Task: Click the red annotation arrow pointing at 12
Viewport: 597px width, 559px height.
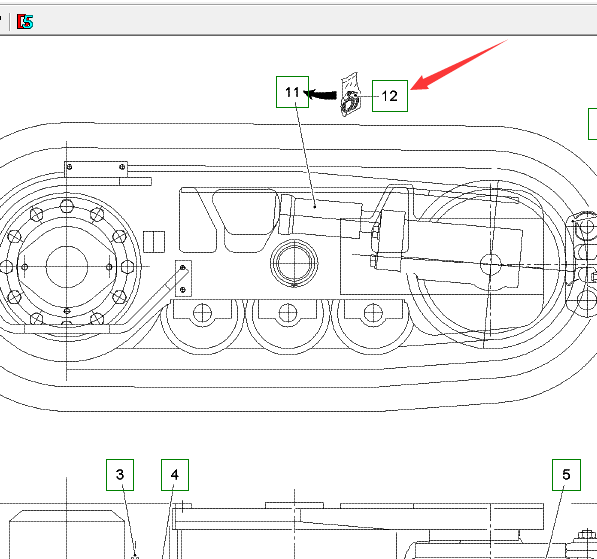Action: pyautogui.click(x=459, y=65)
